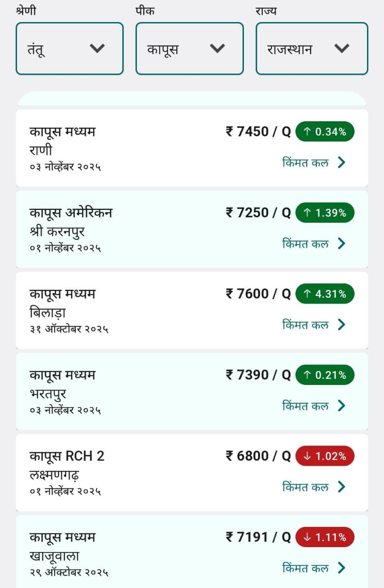Viewport: 384px width, 588px height.
Task: Click the chevron arrow in बिलाड़ा row
Action: (341, 325)
